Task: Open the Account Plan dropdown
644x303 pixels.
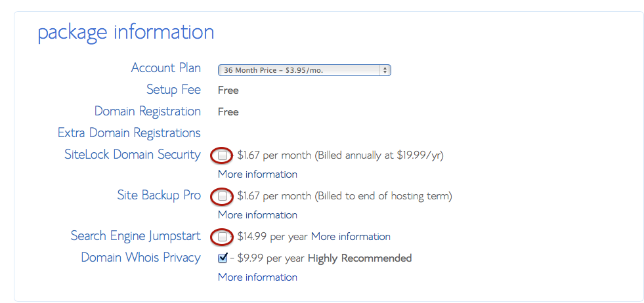Action: click(x=305, y=70)
